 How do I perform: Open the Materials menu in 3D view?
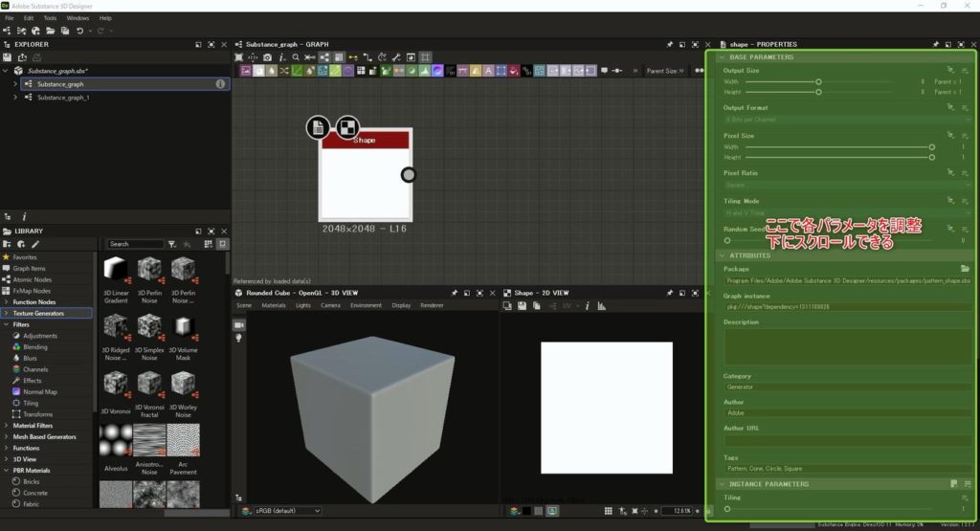point(273,305)
